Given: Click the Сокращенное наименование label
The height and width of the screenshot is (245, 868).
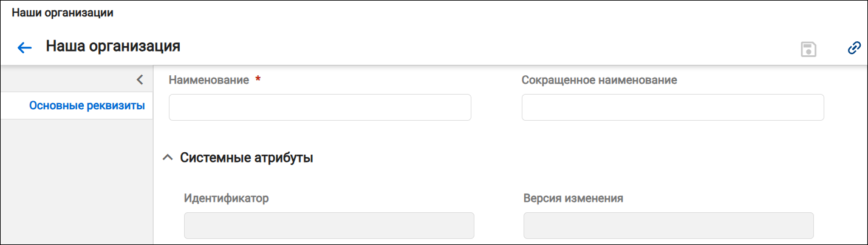Looking at the screenshot, I should [x=600, y=80].
